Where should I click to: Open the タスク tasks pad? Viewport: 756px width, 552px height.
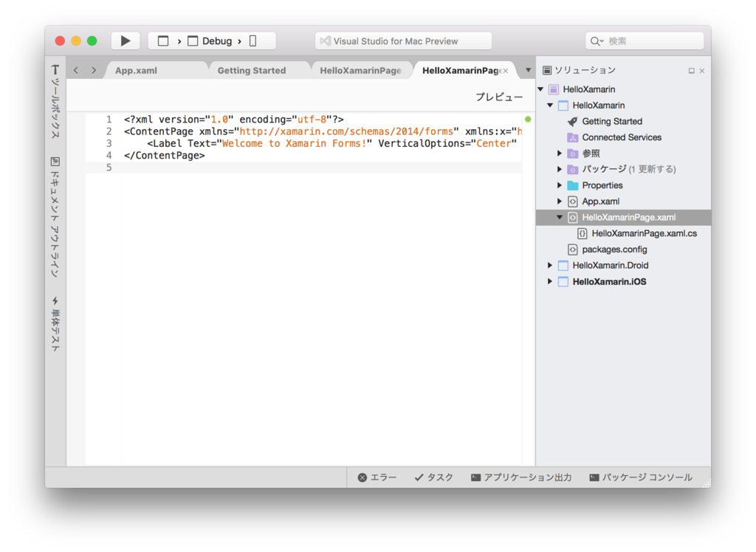[x=434, y=477]
